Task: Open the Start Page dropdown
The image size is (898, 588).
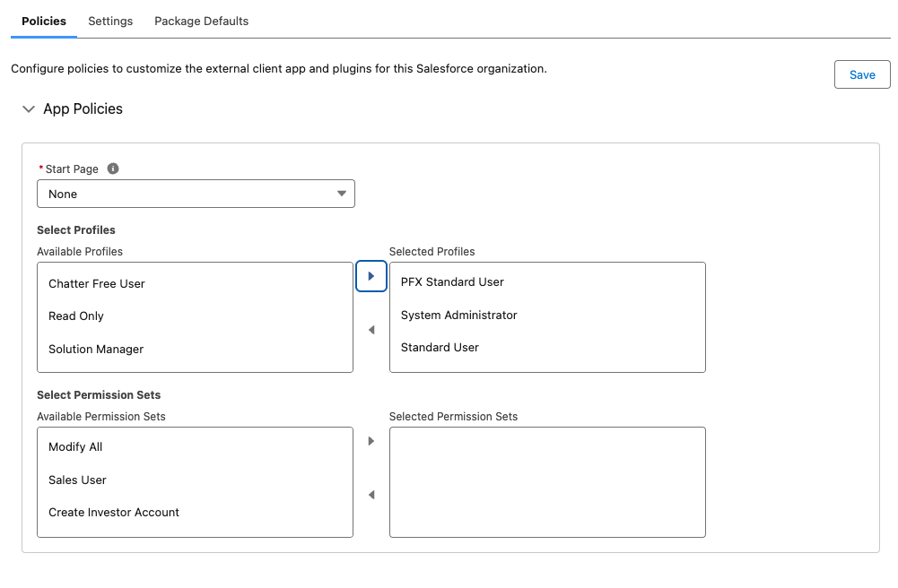Action: coord(196,194)
